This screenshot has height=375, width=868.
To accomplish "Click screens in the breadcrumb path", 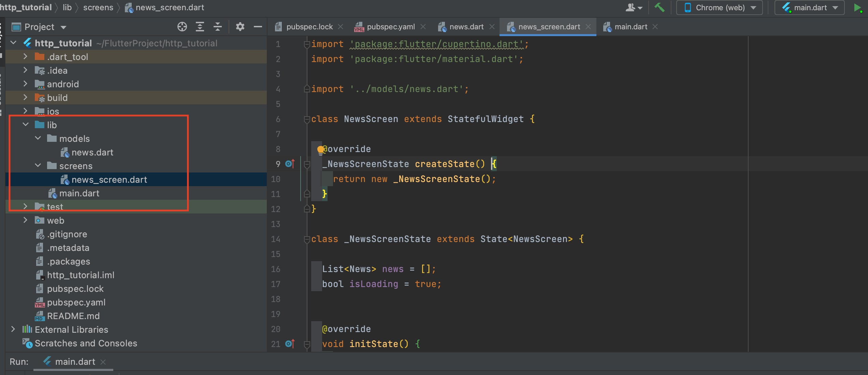I will [x=98, y=7].
